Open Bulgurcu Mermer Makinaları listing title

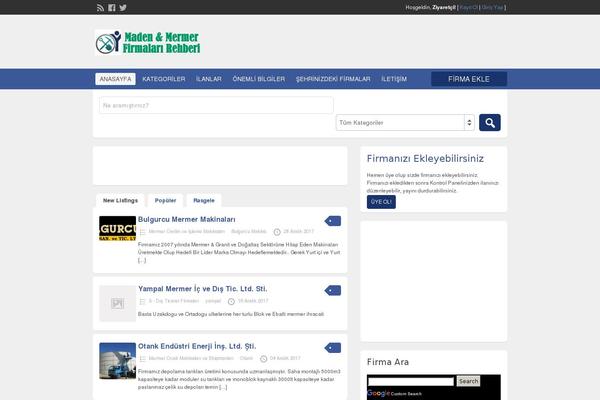[187, 219]
